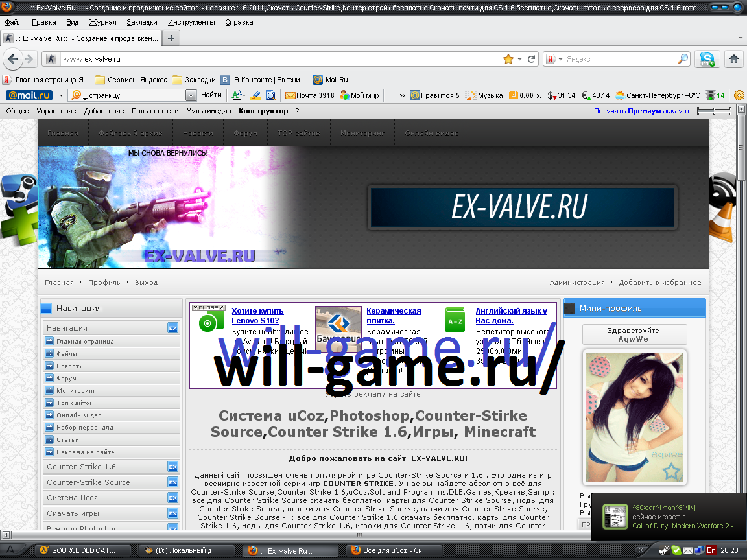Click the search magnifier in Yandex box

tap(682, 59)
